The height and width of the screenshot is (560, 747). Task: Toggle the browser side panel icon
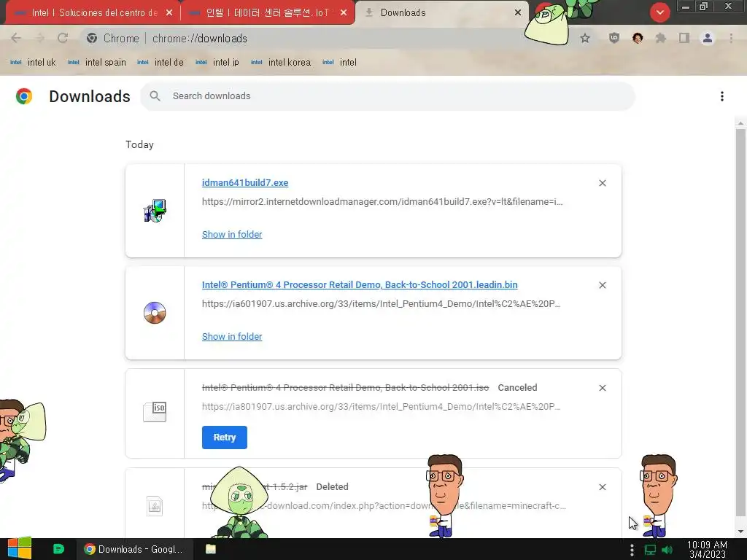point(684,38)
